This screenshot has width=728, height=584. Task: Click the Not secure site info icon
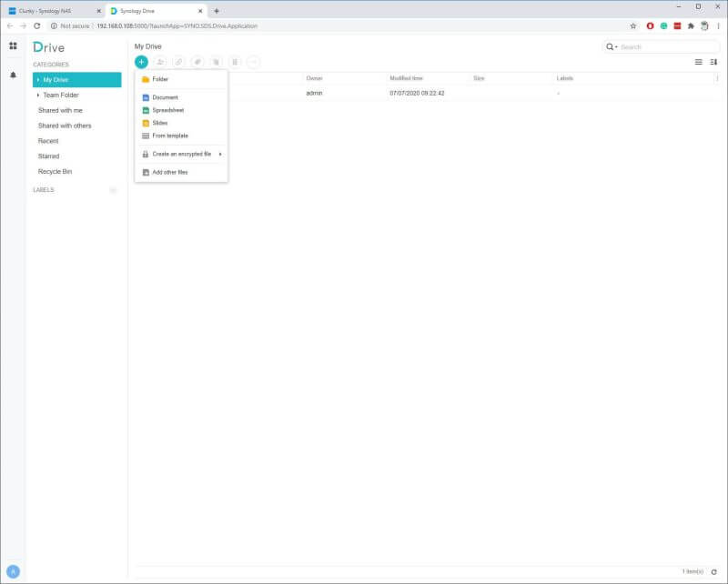(x=54, y=26)
